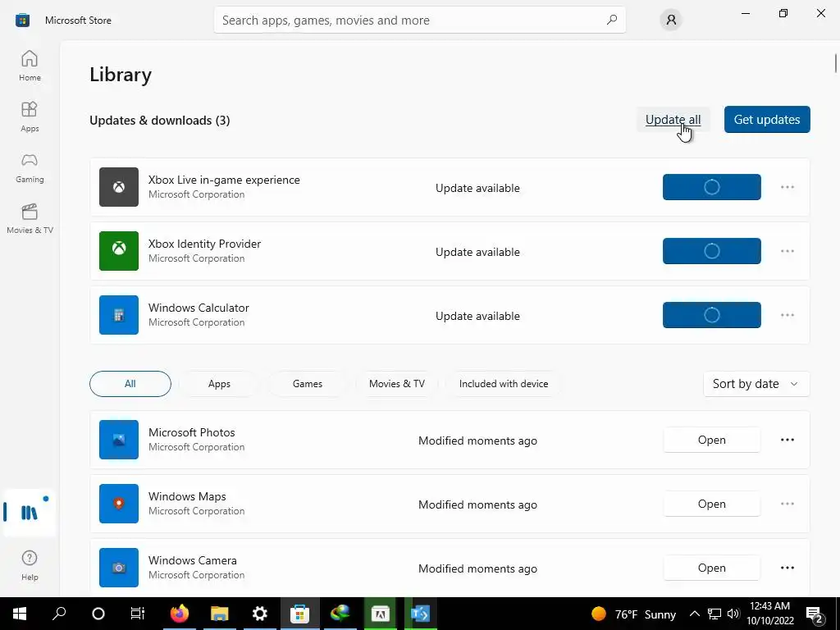Click the 76°F Sunny weather widget

(x=633, y=614)
